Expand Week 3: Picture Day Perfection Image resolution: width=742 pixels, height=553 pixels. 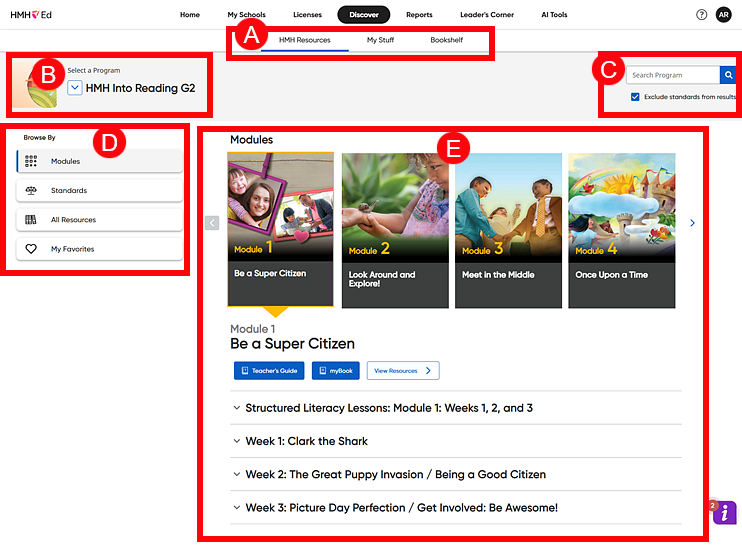coord(456,508)
